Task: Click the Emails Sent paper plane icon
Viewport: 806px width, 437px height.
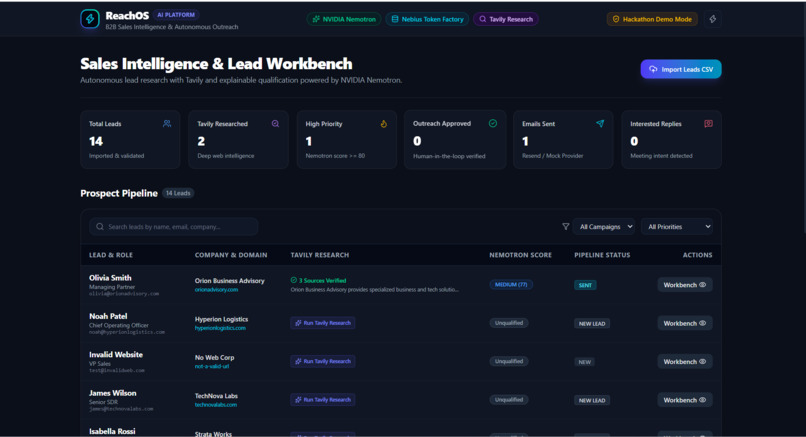Action: (x=600, y=123)
